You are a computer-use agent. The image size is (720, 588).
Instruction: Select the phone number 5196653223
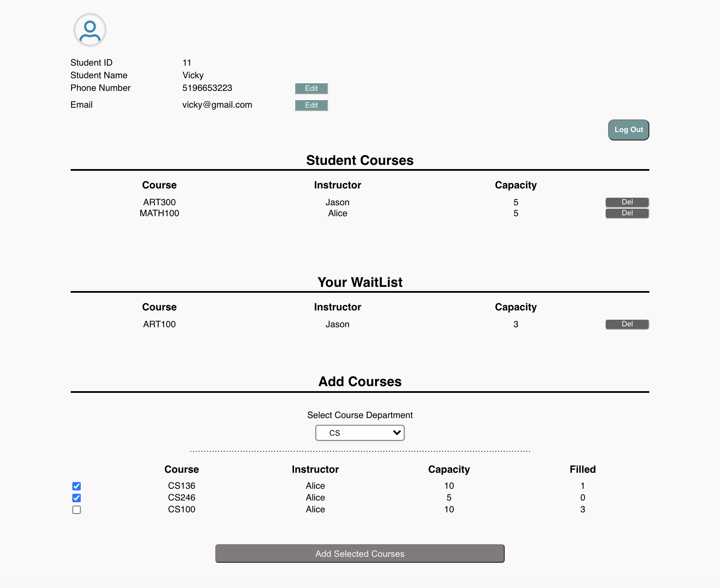pos(207,88)
